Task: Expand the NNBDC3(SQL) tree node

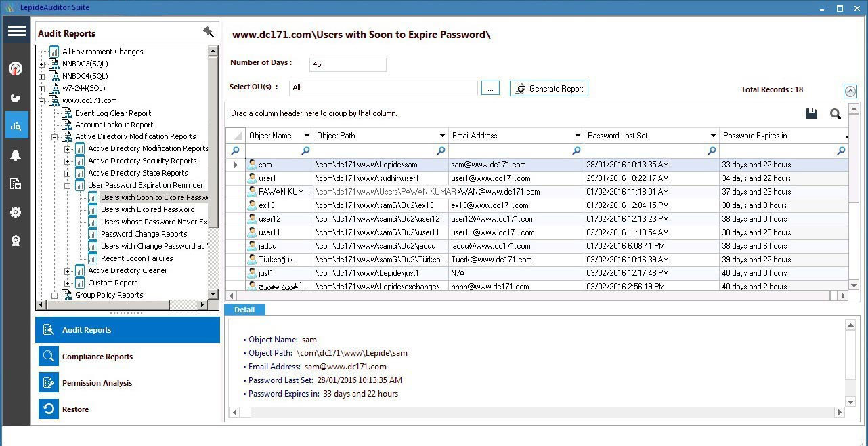Action: [x=42, y=64]
